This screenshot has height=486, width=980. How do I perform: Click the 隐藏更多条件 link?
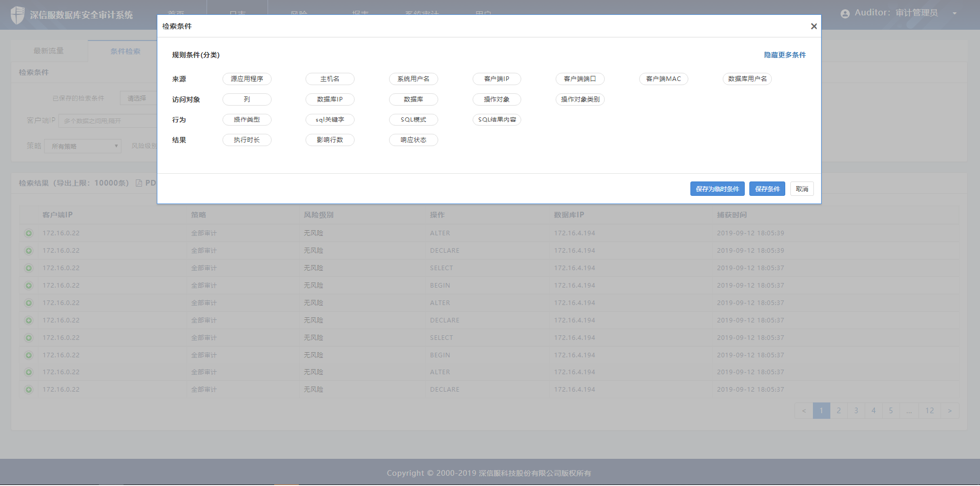[785, 55]
